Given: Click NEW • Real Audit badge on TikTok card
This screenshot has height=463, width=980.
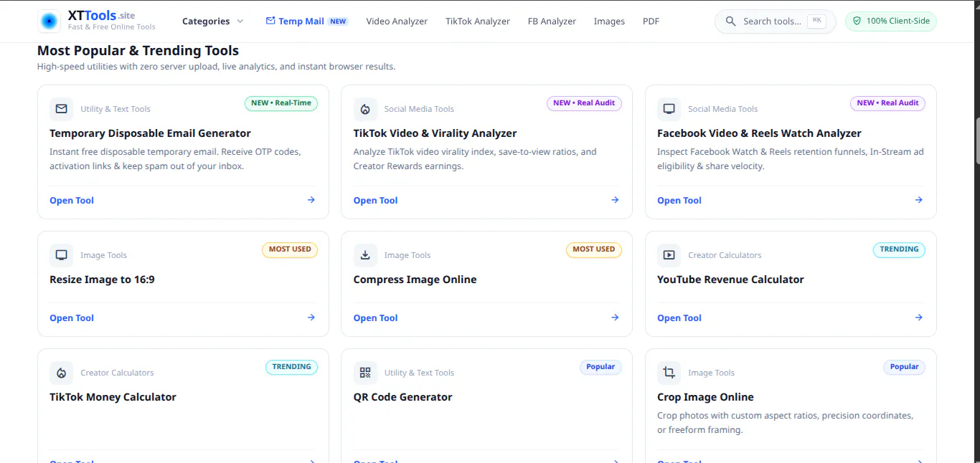Looking at the screenshot, I should coord(584,103).
